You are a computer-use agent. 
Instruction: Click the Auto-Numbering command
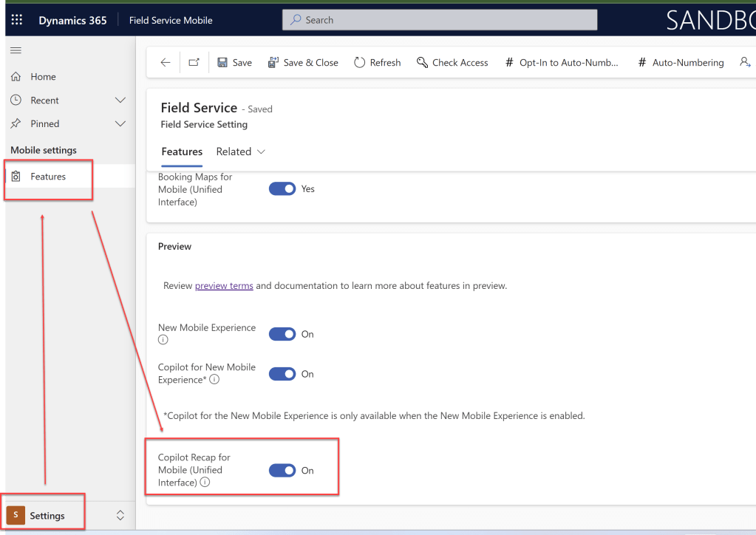pos(681,63)
